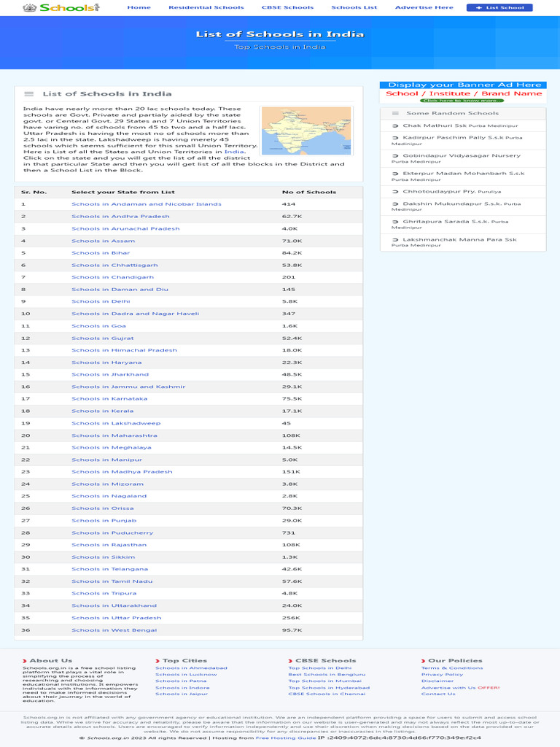Click arrow icon beside Ghritapura Sarada S.s.k.

click(x=395, y=222)
